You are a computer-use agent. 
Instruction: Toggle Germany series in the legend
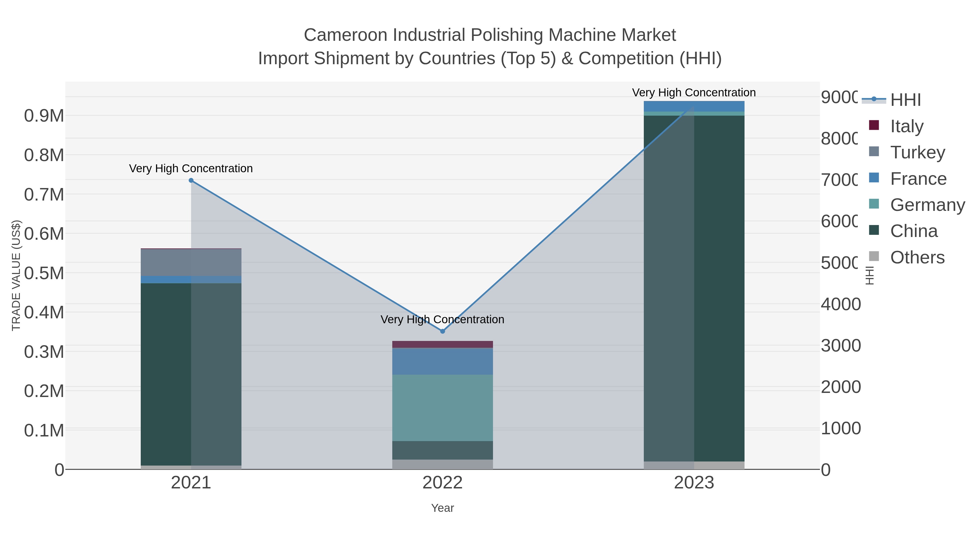[917, 205]
